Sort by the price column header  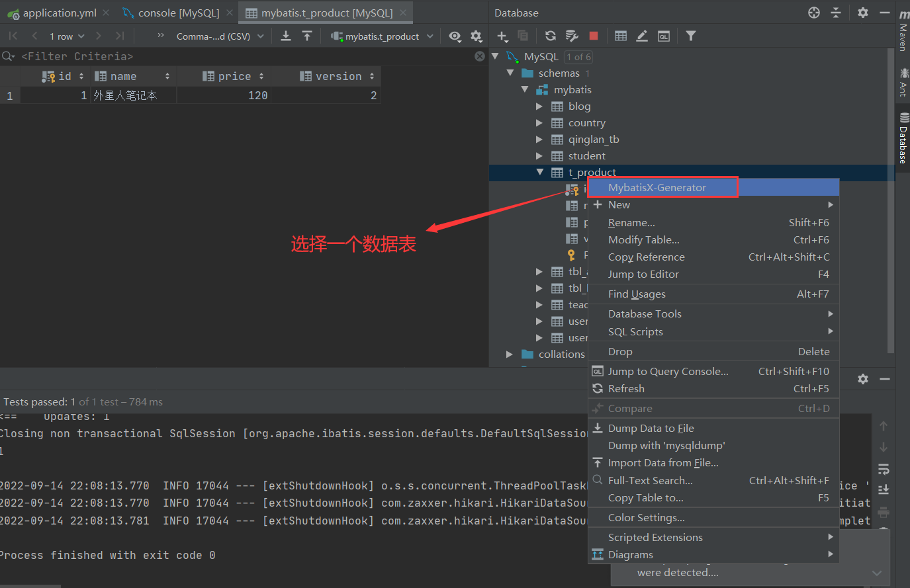(224, 76)
